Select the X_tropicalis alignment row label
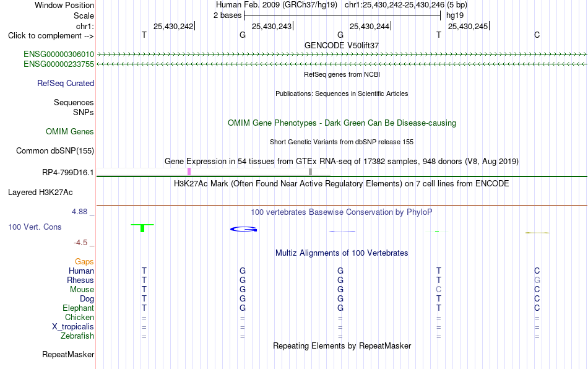The image size is (588, 369). [x=73, y=327]
